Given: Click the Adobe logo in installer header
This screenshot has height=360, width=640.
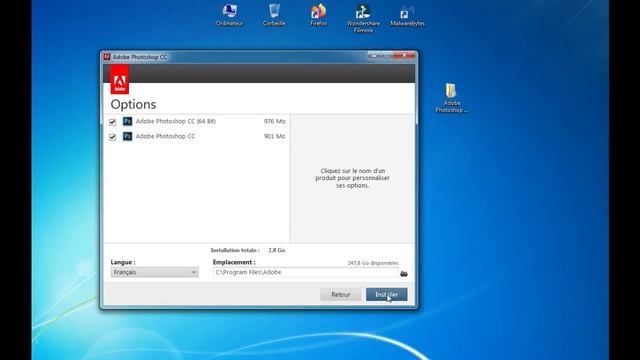Looking at the screenshot, I should pos(119,80).
